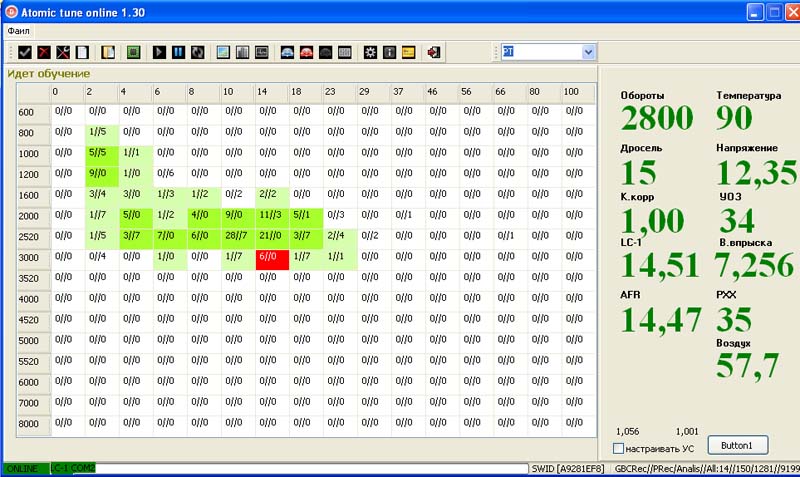Click the 8000 rpm row header
The height and width of the screenshot is (477, 800).
(34, 424)
